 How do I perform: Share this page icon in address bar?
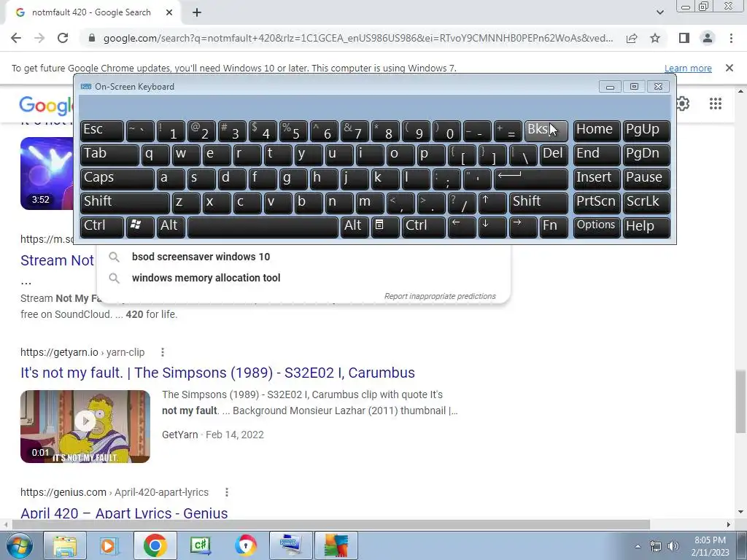pos(632,38)
